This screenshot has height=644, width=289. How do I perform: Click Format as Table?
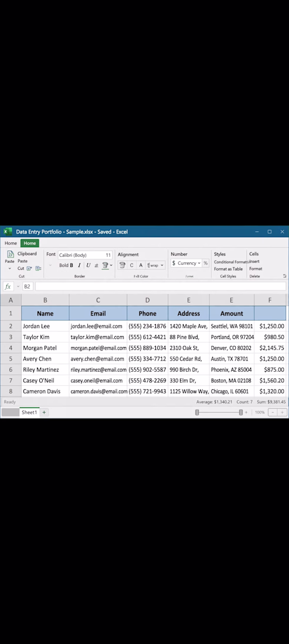[x=228, y=269]
